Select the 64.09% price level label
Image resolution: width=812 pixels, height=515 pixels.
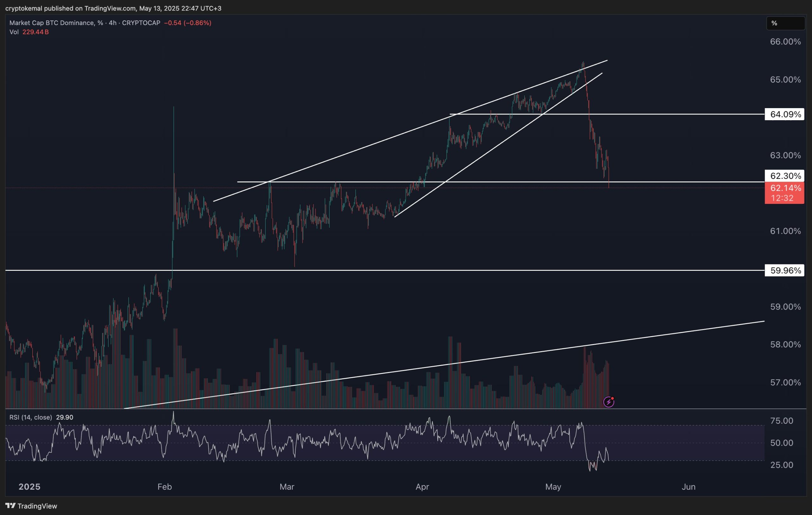click(785, 114)
